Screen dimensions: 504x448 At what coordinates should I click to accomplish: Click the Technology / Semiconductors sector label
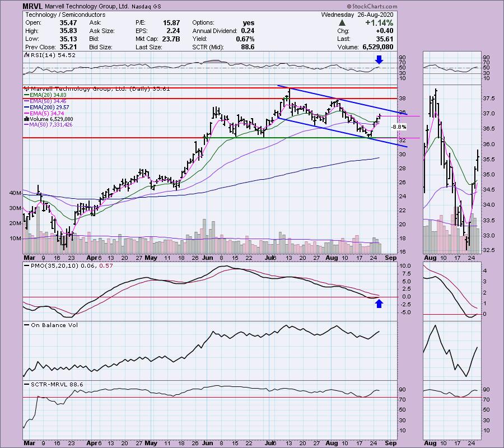pyautogui.click(x=66, y=15)
